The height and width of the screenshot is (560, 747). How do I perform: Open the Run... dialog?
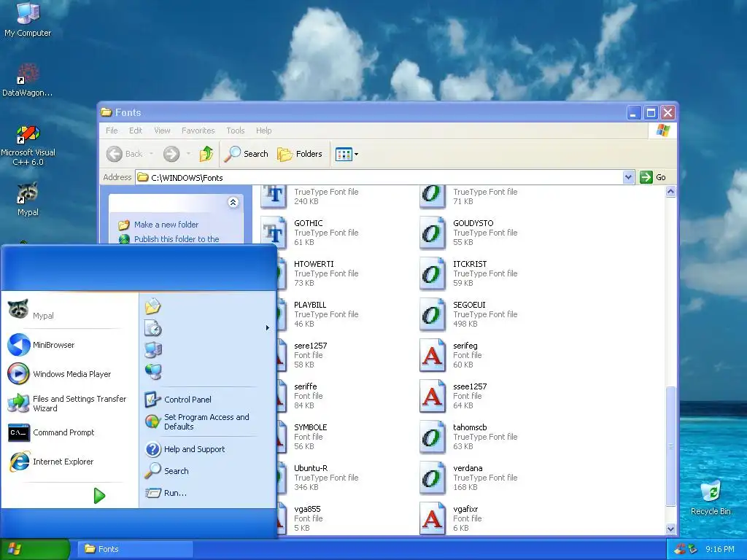tap(206, 493)
